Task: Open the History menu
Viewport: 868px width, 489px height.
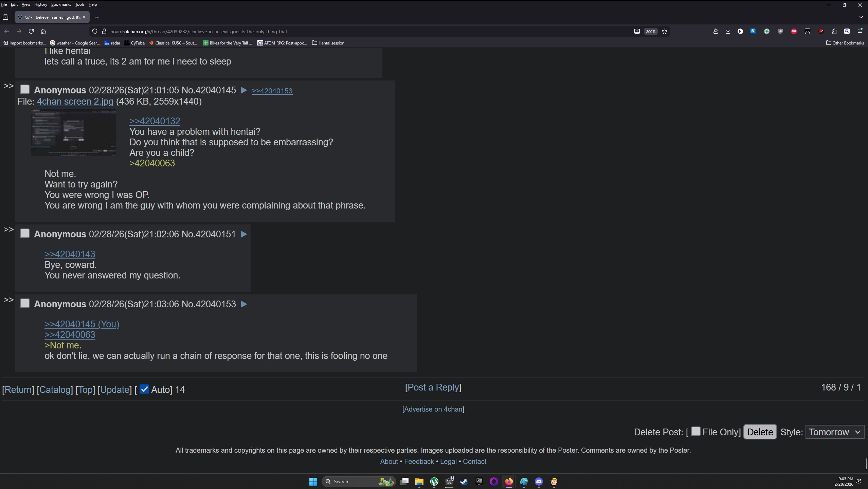Action: [x=40, y=4]
